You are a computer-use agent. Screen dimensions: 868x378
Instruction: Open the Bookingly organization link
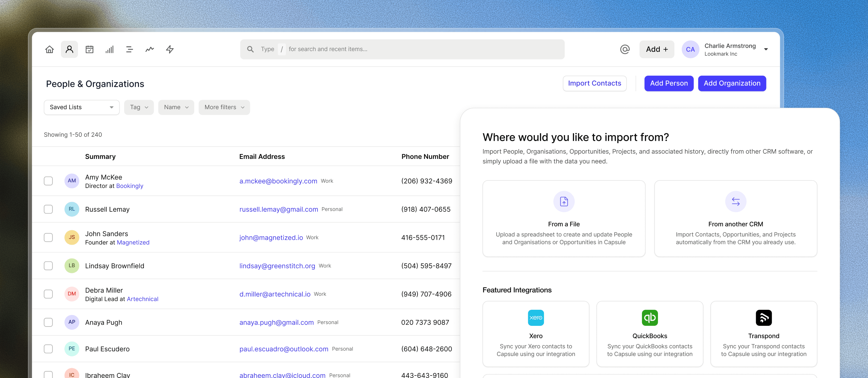(x=129, y=186)
